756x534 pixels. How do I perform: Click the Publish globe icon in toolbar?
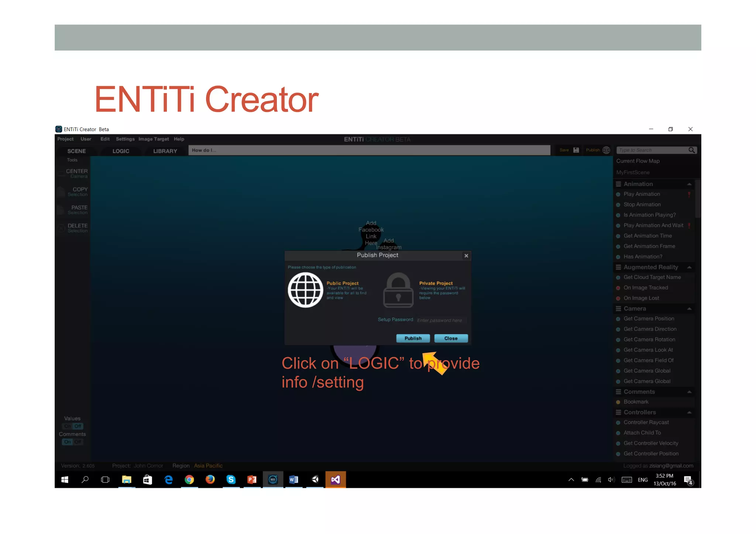606,150
